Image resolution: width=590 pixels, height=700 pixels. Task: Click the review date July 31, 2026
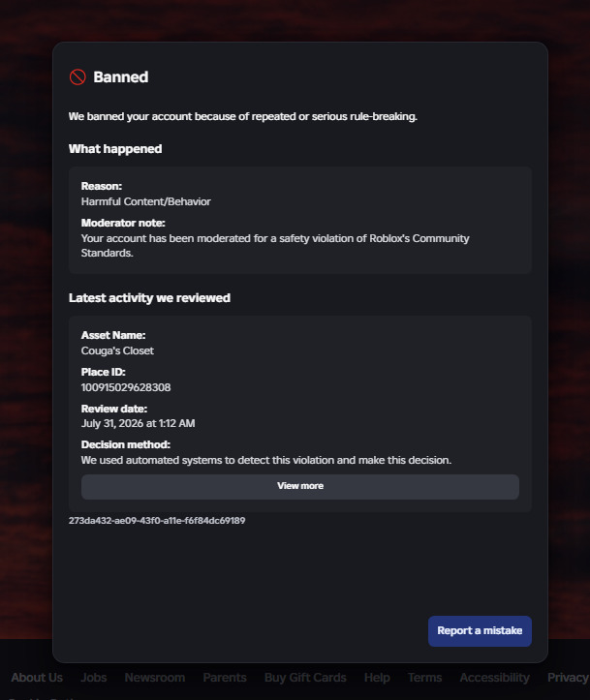click(x=138, y=424)
